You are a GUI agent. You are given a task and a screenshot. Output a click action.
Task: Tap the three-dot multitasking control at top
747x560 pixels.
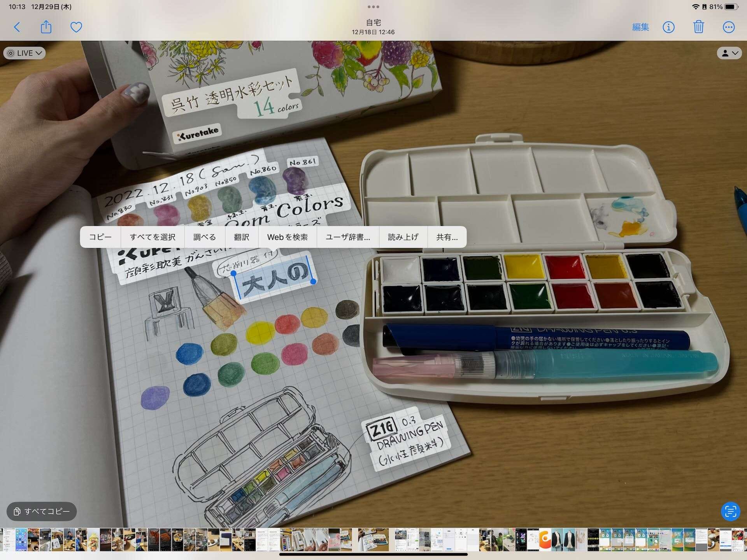click(373, 7)
